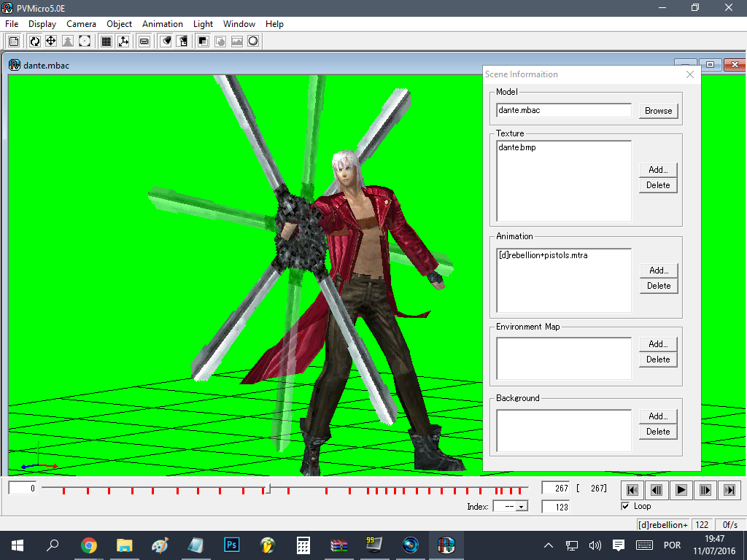The width and height of the screenshot is (747, 560).
Task: Open Google Chrome from the taskbar
Action: (88, 545)
